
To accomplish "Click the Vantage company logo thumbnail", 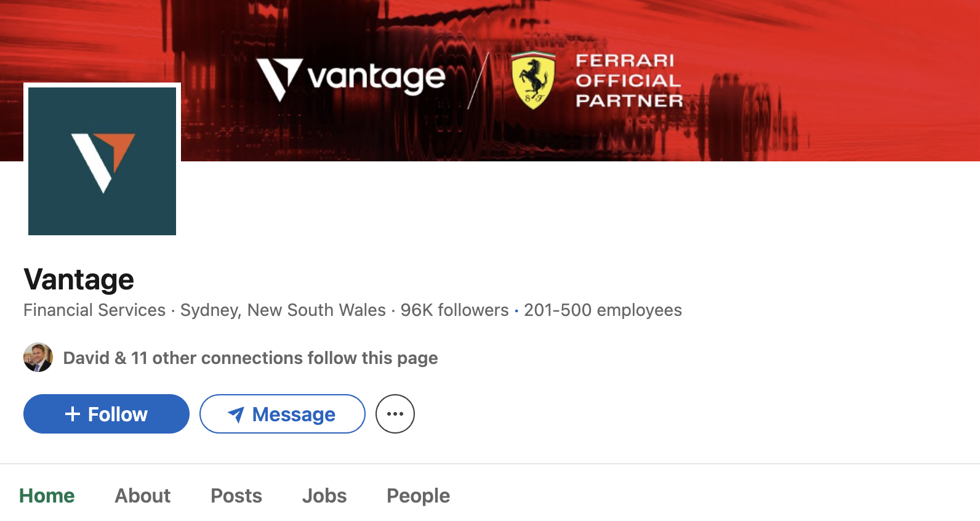I will tap(102, 161).
